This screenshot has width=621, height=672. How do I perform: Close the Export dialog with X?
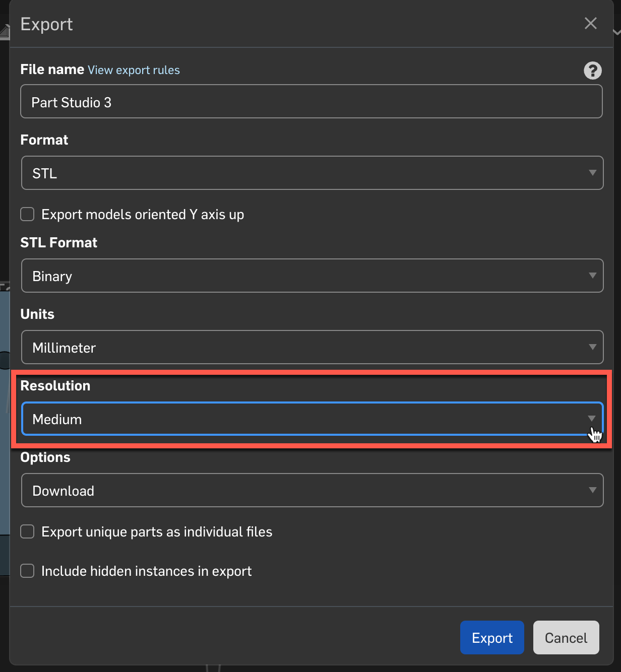[x=590, y=23]
